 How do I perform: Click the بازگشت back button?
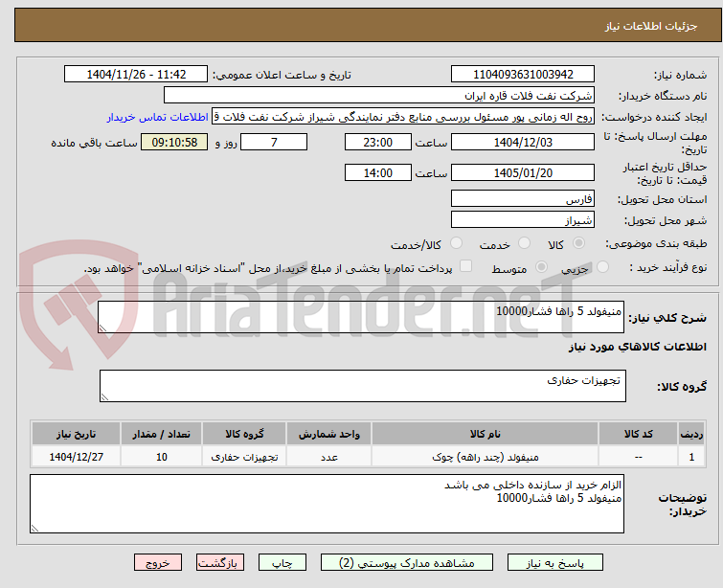click(220, 563)
